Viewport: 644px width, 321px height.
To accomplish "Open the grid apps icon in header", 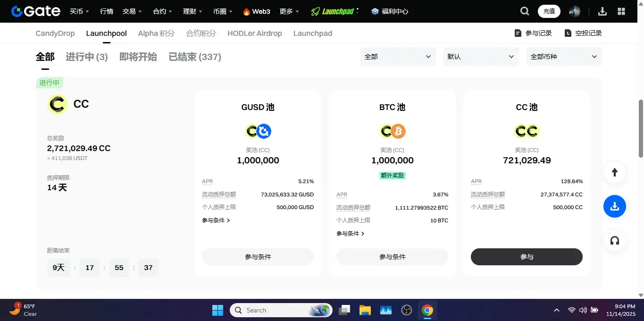I will coord(622,11).
